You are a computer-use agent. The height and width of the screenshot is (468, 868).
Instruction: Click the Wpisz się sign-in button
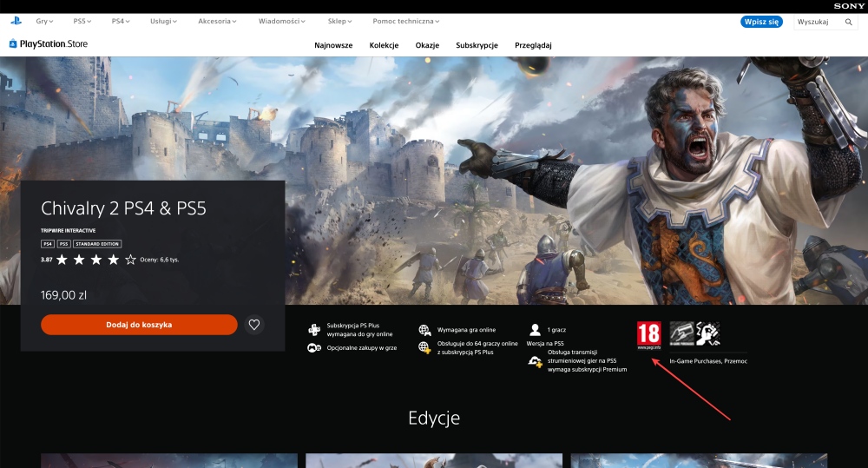point(761,22)
